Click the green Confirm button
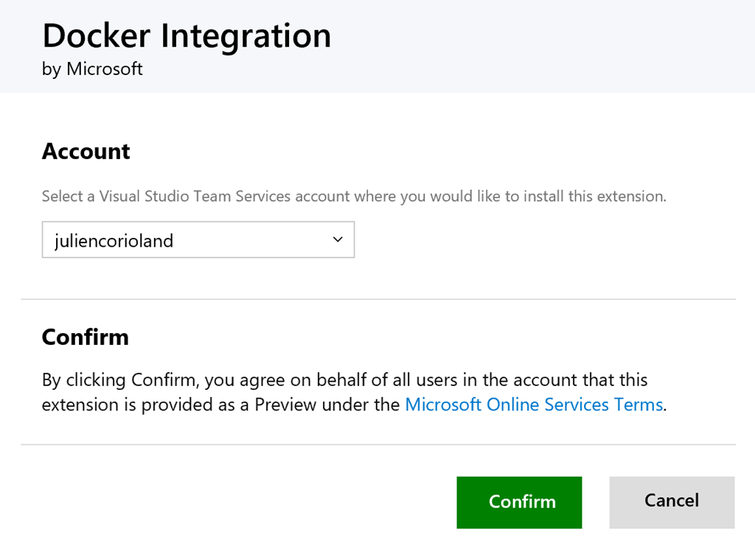Viewport: 755px width, 560px height. pyautogui.click(x=519, y=503)
